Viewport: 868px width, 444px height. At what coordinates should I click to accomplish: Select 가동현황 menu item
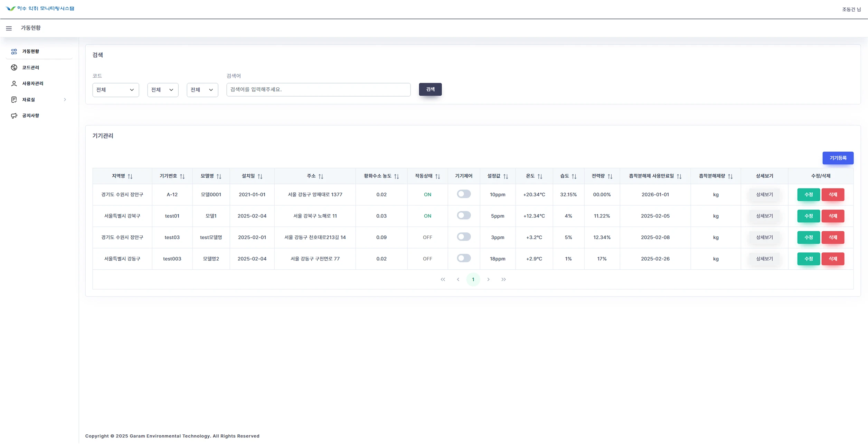pos(39,51)
